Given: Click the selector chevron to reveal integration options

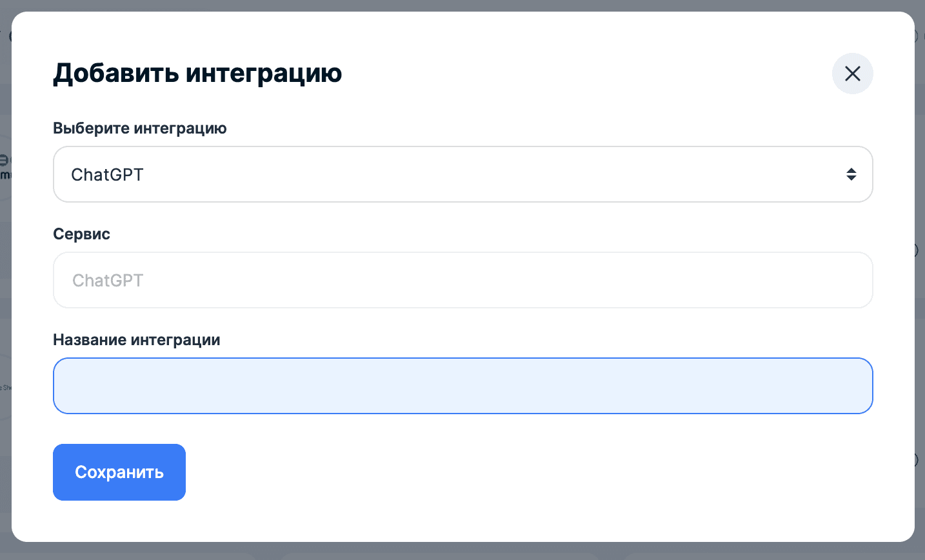Looking at the screenshot, I should 851,174.
